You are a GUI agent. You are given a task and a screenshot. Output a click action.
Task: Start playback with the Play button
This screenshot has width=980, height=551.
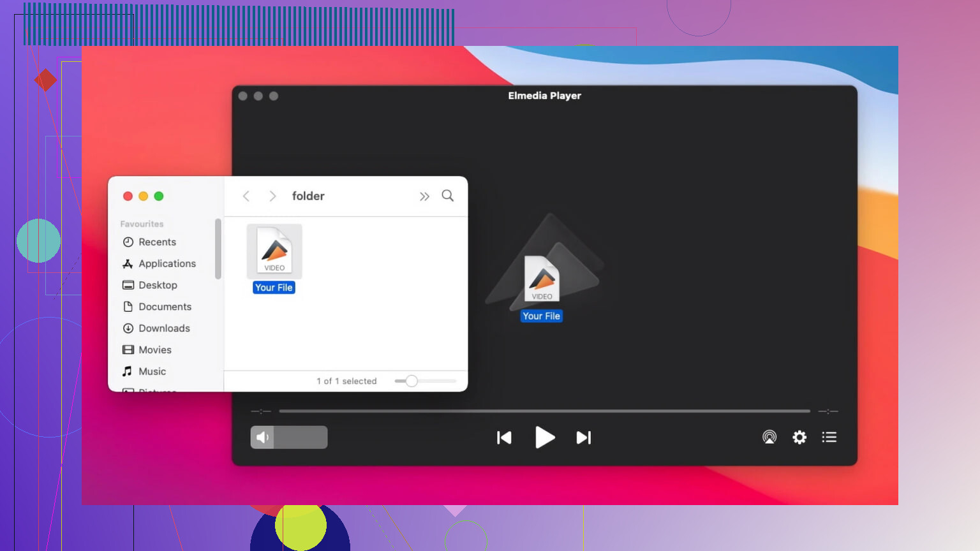point(544,437)
